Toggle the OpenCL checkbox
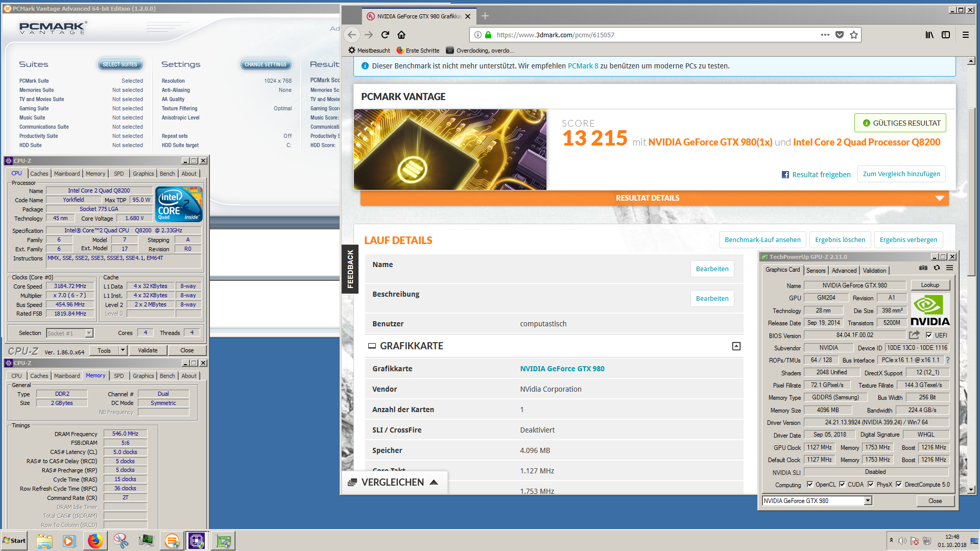Image resolution: width=980 pixels, height=551 pixels. [810, 485]
